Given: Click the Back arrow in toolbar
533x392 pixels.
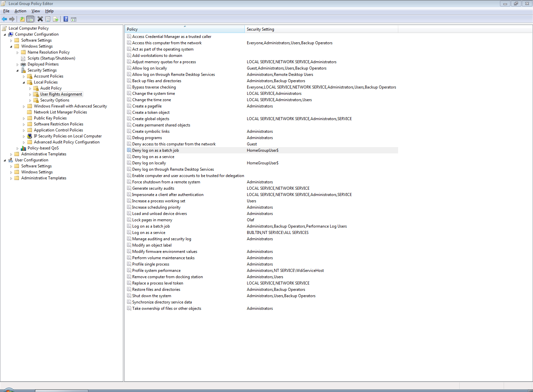Looking at the screenshot, I should pyautogui.click(x=4, y=19).
